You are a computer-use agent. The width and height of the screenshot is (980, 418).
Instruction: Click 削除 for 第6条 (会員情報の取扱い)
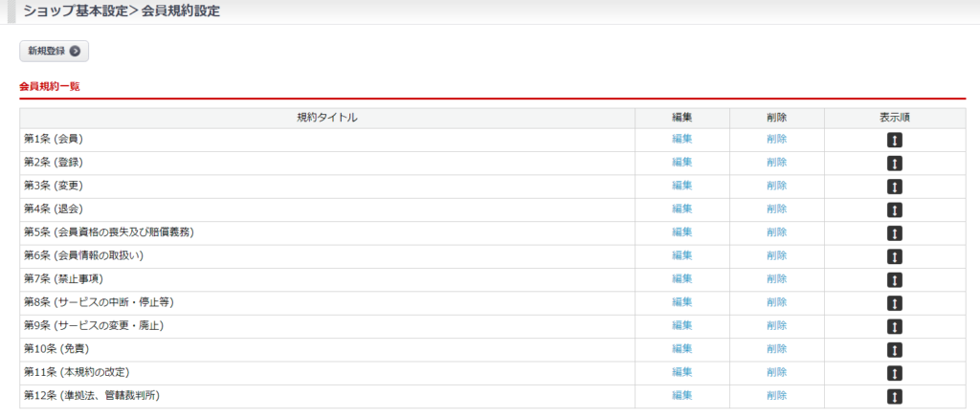click(776, 255)
